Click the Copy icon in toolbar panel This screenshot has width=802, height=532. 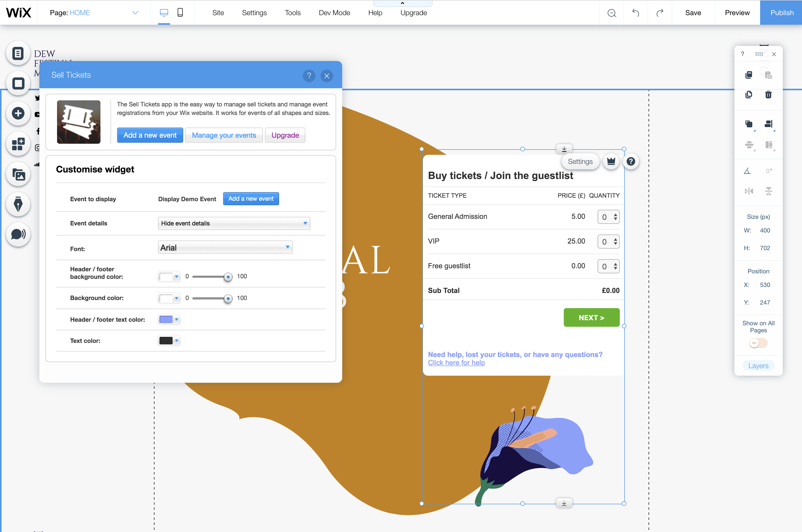749,75
